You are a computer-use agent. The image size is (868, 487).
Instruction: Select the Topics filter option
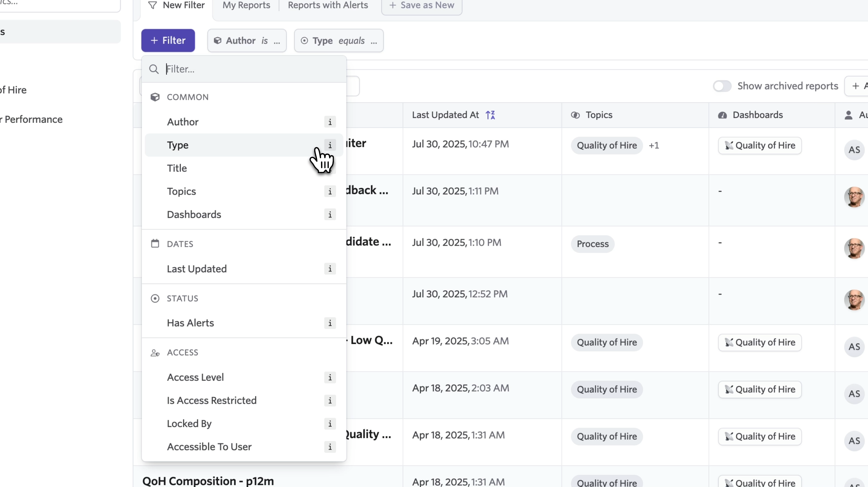(244, 191)
